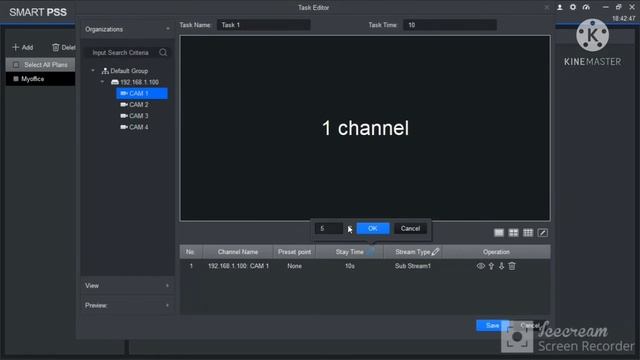Collapse the 192.168.1.100 device node
This screenshot has height=360, width=640.
pyautogui.click(x=102, y=82)
